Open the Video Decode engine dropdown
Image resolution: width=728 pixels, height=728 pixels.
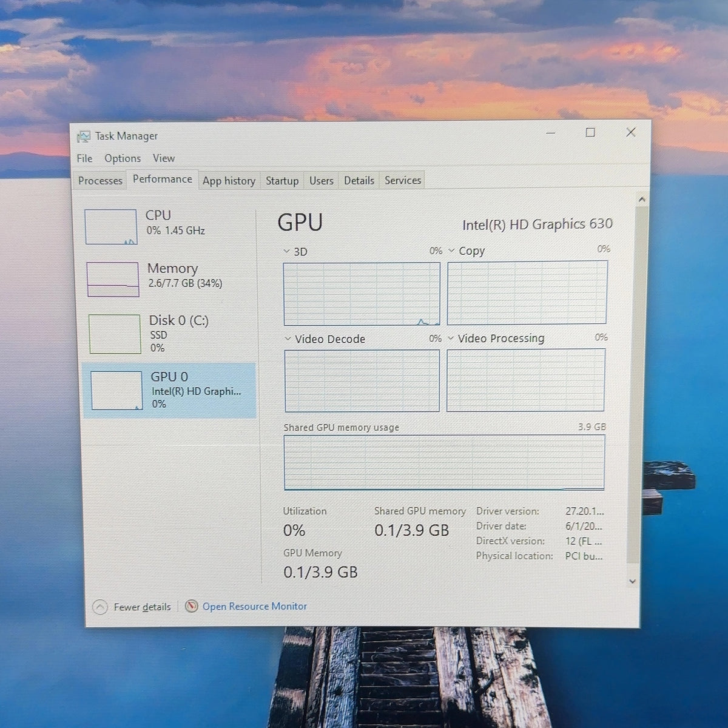point(288,339)
